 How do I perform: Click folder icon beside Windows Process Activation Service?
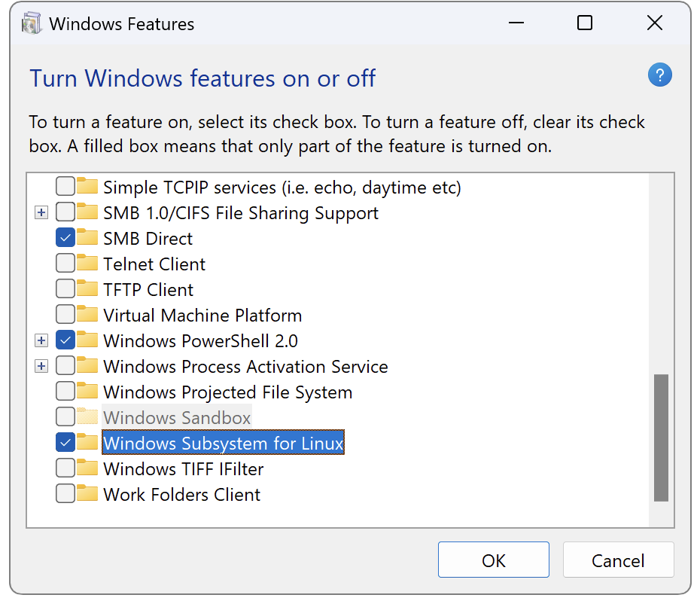pyautogui.click(x=87, y=365)
